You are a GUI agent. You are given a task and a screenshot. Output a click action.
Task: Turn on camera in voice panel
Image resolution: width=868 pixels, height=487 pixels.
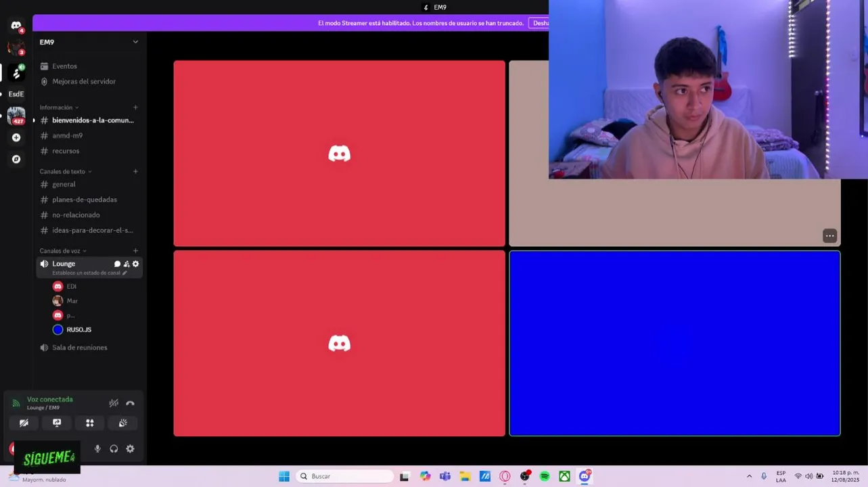pos(24,423)
